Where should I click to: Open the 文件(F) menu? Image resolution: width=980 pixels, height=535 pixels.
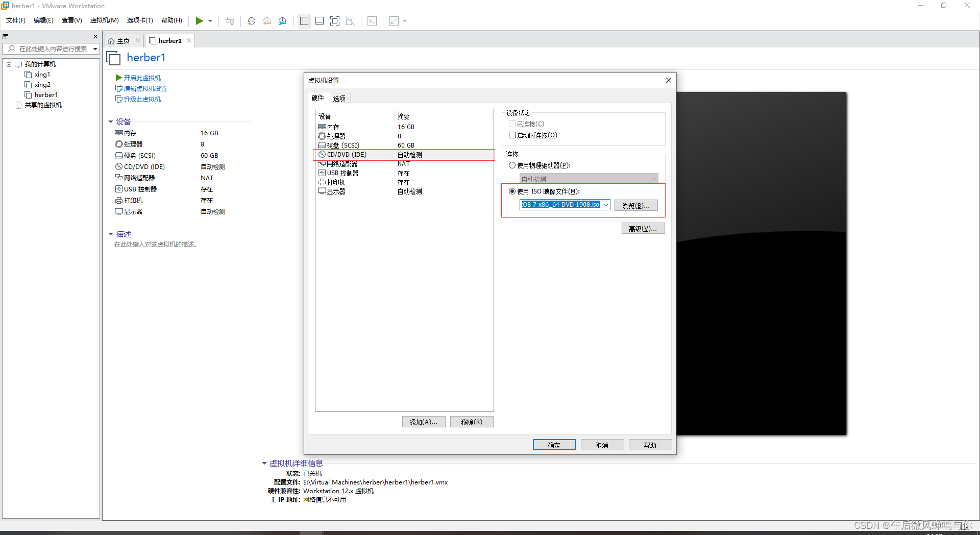pyautogui.click(x=16, y=20)
